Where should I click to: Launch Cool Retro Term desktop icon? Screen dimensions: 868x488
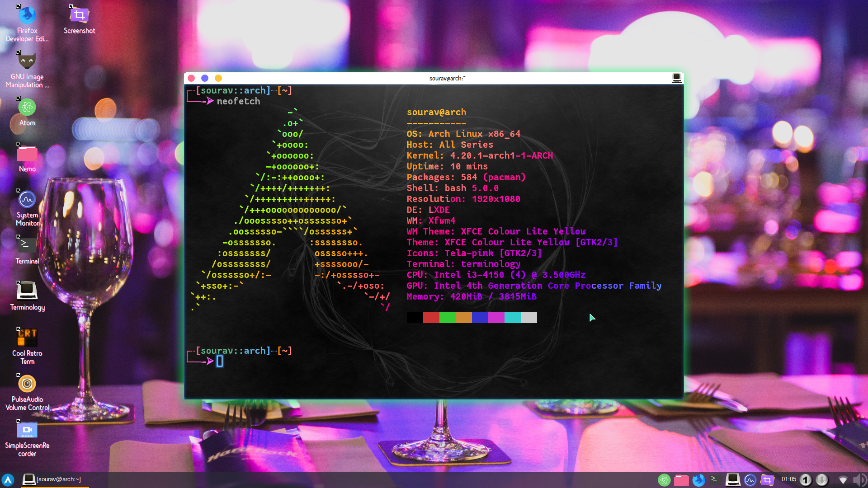coord(27,338)
